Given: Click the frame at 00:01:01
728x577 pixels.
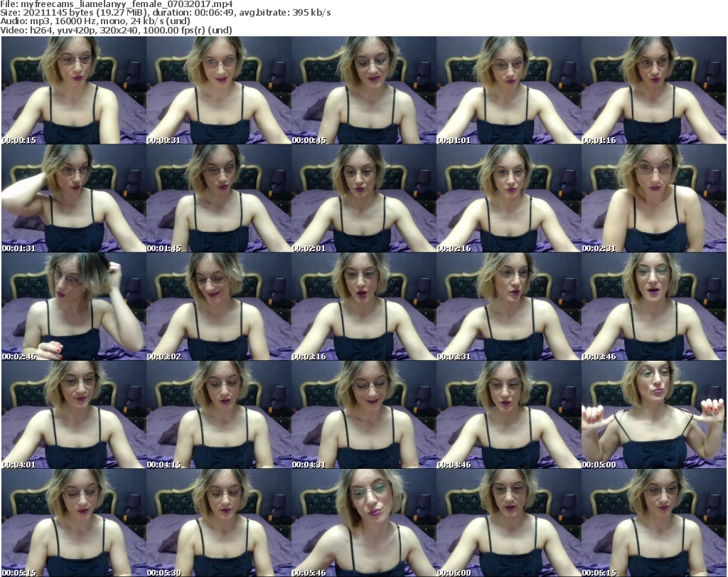Looking at the screenshot, I should click(509, 90).
